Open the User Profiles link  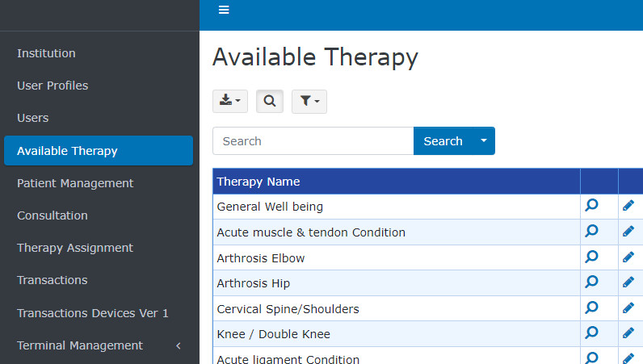point(53,86)
